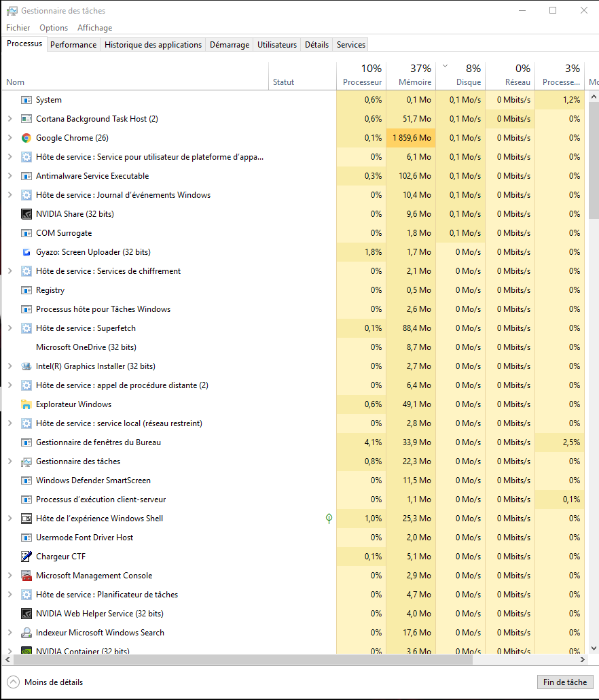Switch to the Performance tab
The height and width of the screenshot is (700, 599).
(73, 45)
